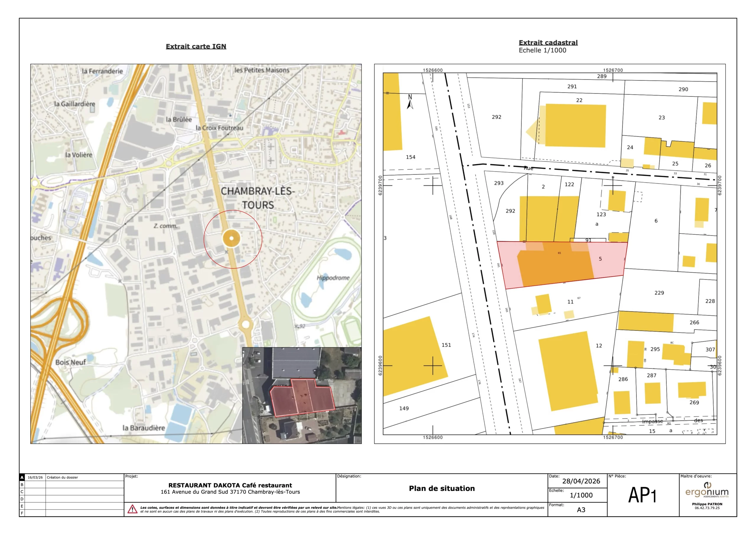Click the 'la Ferranderie' map label
This screenshot has width=756, height=535.
[x=102, y=71]
